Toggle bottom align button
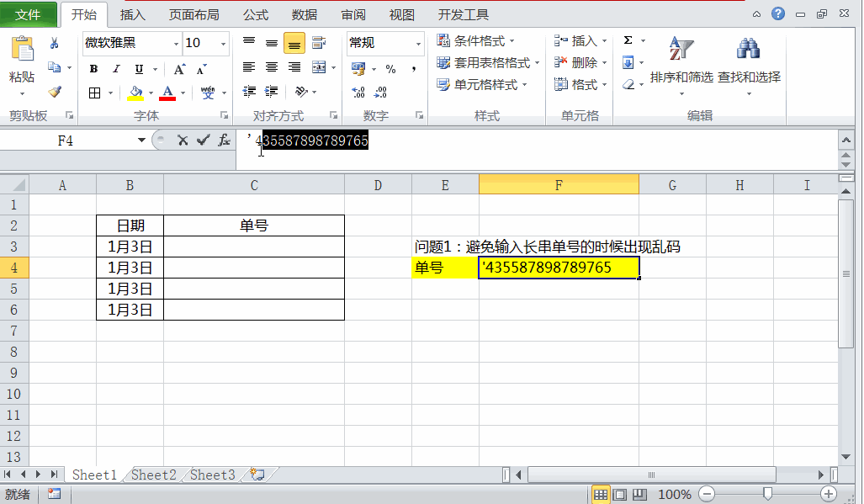Screen dimensions: 864x504 click(294, 43)
